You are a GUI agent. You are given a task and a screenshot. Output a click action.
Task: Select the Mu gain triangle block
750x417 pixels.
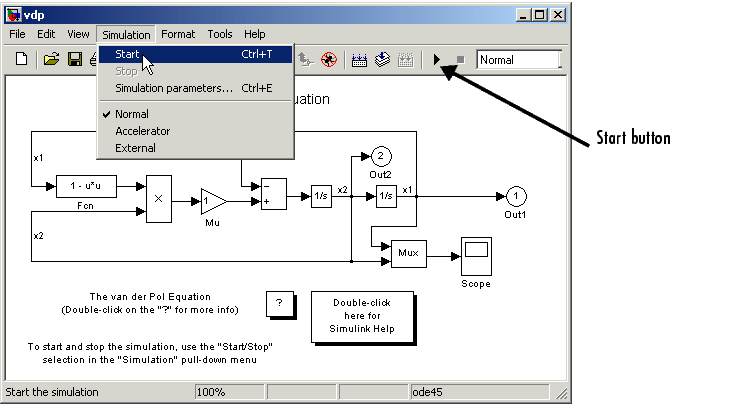(212, 201)
